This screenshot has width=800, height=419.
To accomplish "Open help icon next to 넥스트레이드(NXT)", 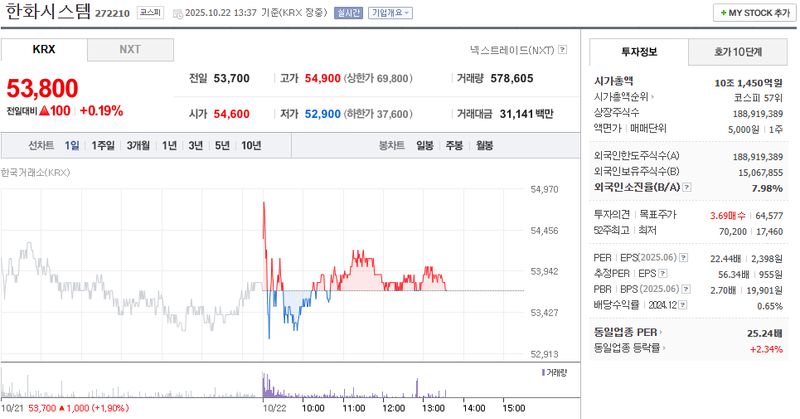I will (562, 50).
